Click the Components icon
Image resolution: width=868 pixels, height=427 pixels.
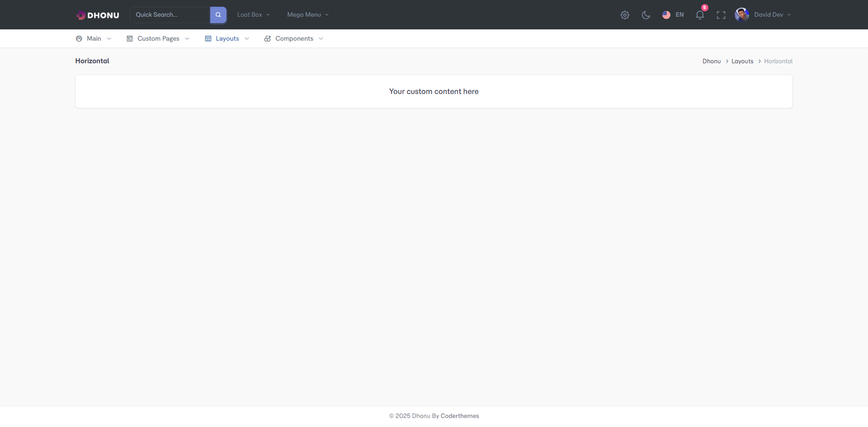[268, 39]
